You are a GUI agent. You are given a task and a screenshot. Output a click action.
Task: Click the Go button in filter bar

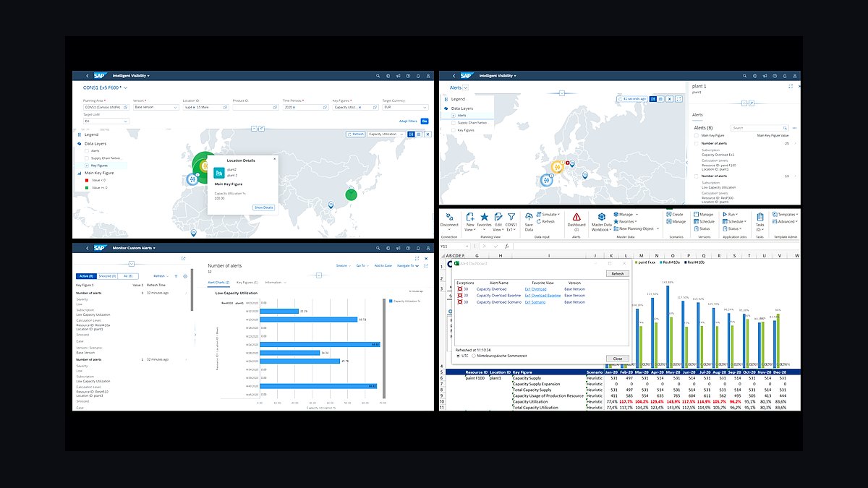[425, 121]
